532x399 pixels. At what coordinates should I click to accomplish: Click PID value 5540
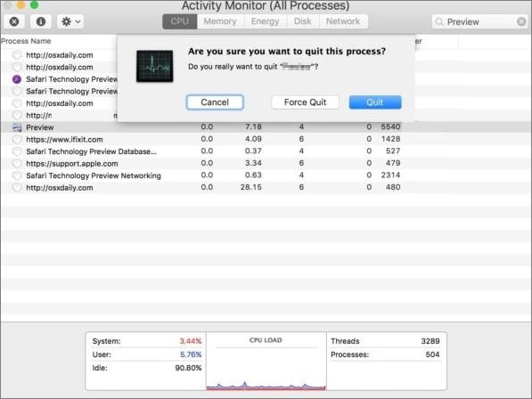point(390,126)
